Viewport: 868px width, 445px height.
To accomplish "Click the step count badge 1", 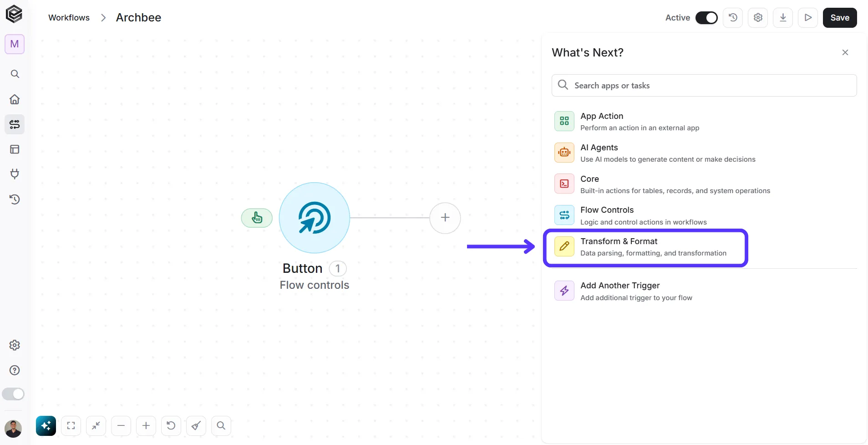I will click(338, 269).
